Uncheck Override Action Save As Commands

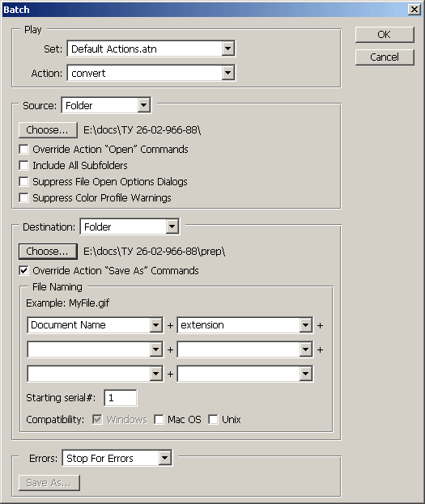23,271
